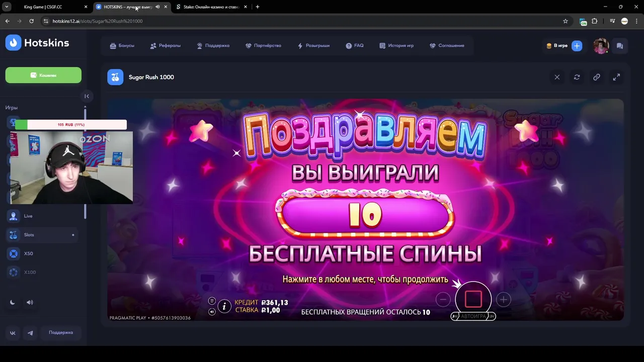This screenshot has height=362, width=644.
Task: Decrease the bet with minus button
Action: point(443,300)
